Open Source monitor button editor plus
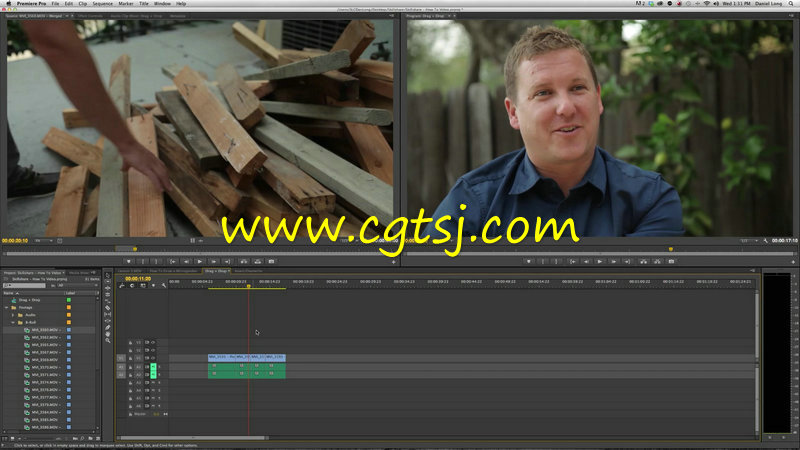 click(x=393, y=262)
